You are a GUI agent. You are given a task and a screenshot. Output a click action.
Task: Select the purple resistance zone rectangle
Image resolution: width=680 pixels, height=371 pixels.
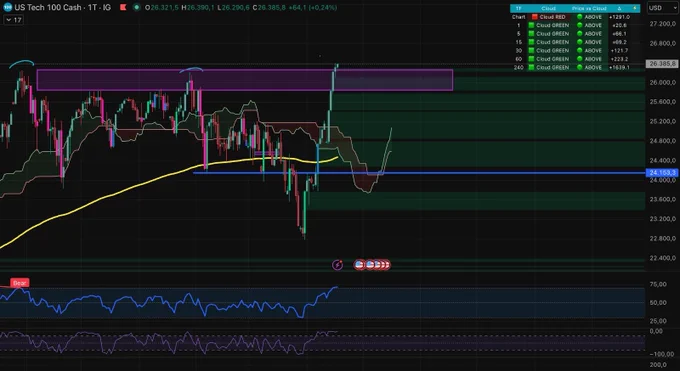(245, 80)
